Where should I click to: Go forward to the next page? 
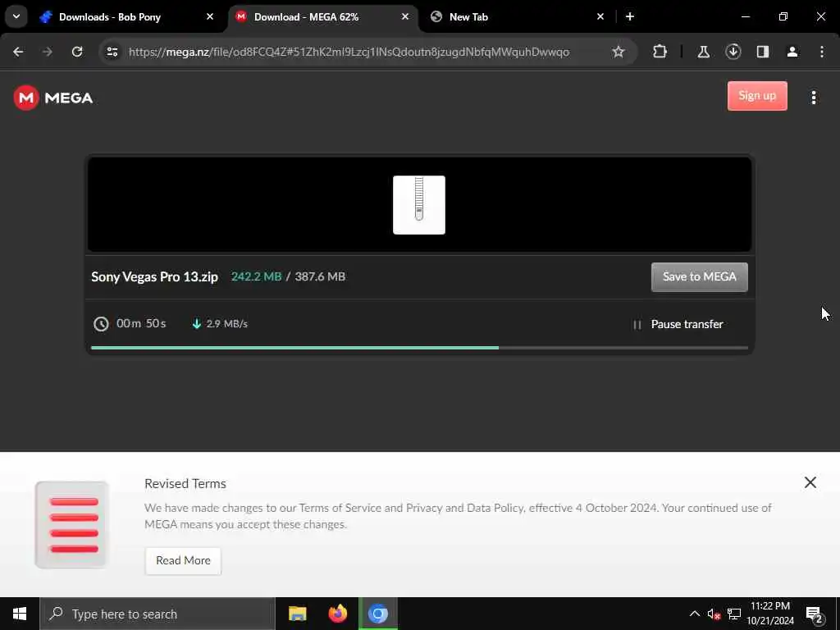(x=48, y=52)
